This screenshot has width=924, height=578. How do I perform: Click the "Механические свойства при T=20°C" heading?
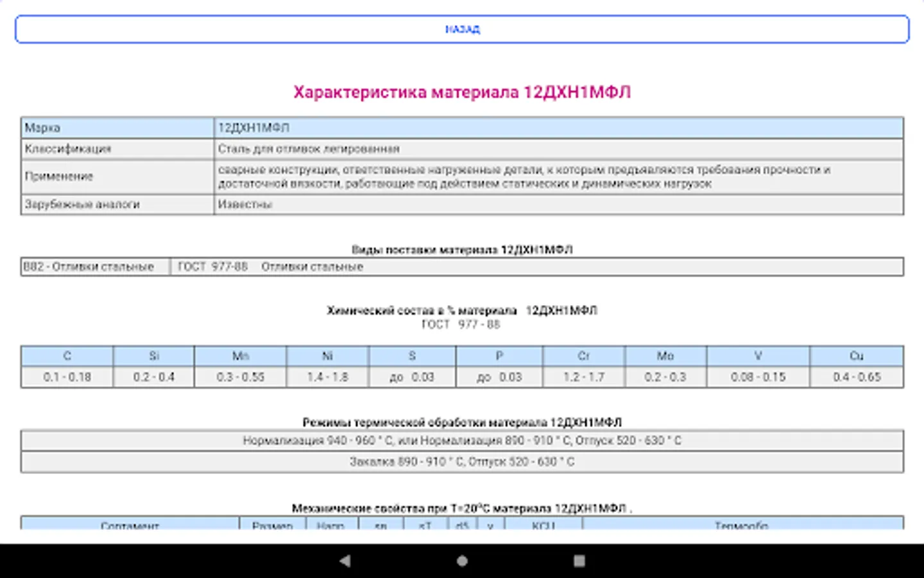(x=462, y=508)
